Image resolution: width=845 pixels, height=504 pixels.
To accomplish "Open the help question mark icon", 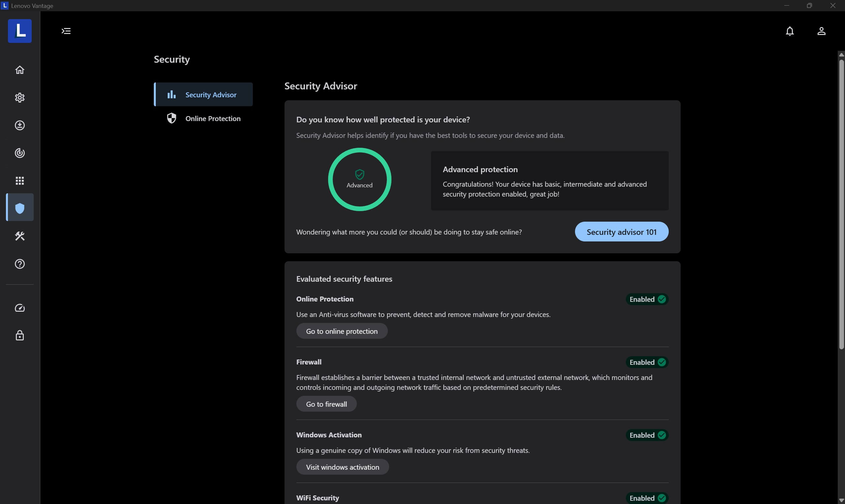I will tap(20, 264).
